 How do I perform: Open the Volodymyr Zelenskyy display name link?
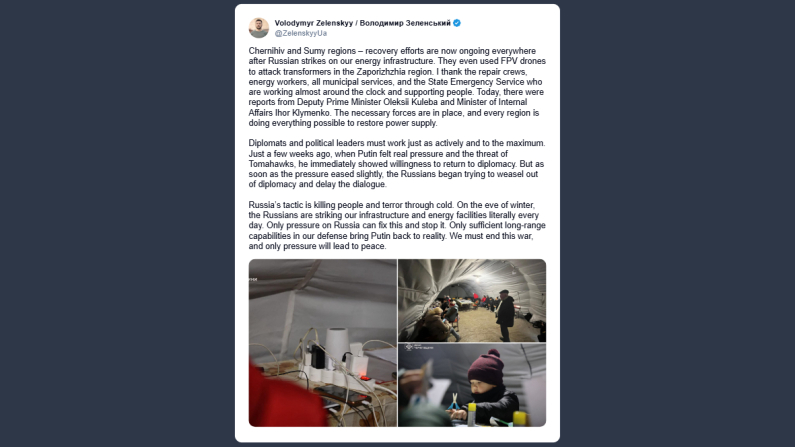click(x=363, y=23)
